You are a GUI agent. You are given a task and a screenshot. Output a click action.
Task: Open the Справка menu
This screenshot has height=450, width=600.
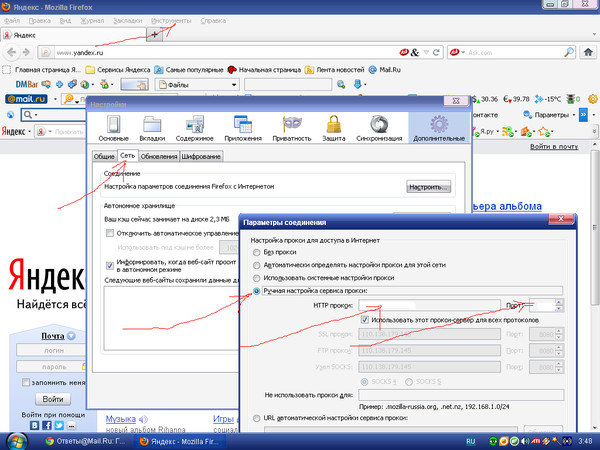click(213, 21)
